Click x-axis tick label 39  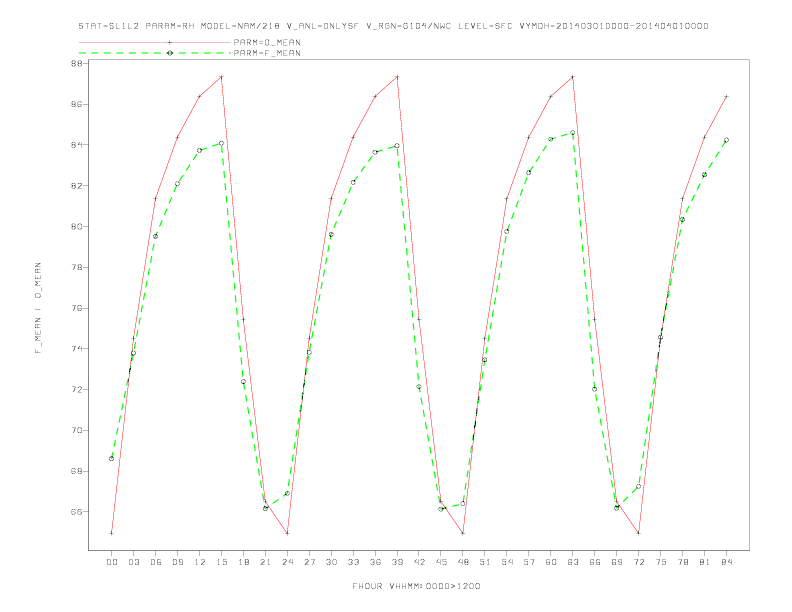[x=397, y=562]
